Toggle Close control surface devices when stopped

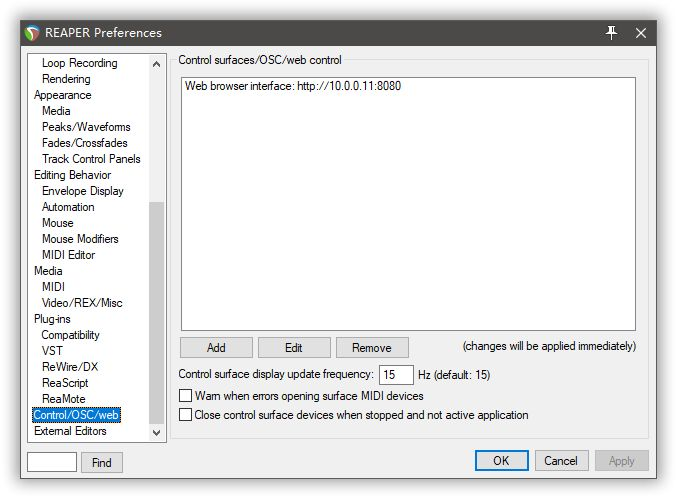(185, 414)
